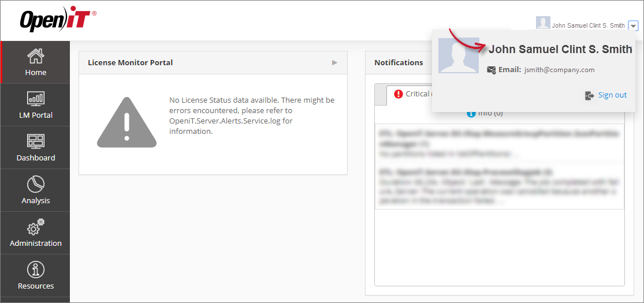Open the first blurred notification entry

pos(500,143)
